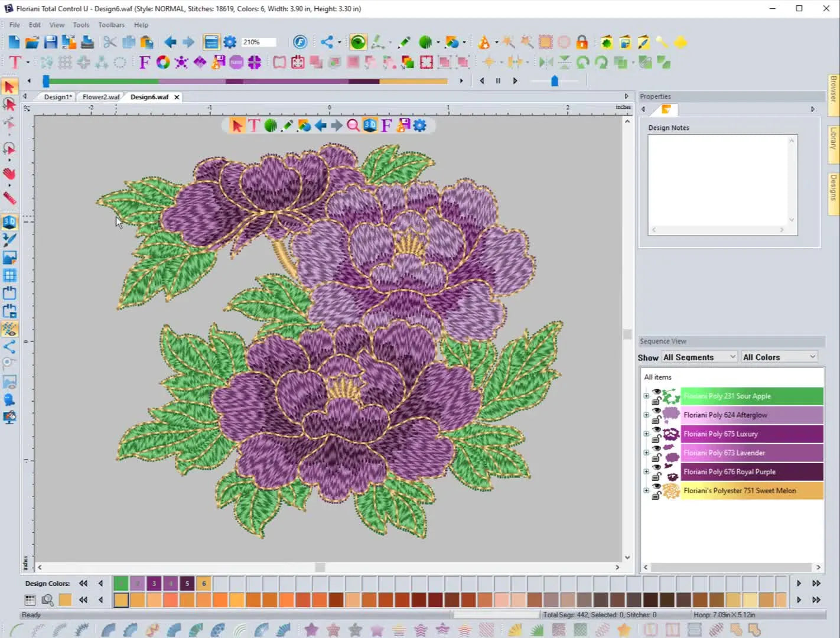Hide the Luxury color layer eye

tap(656, 429)
